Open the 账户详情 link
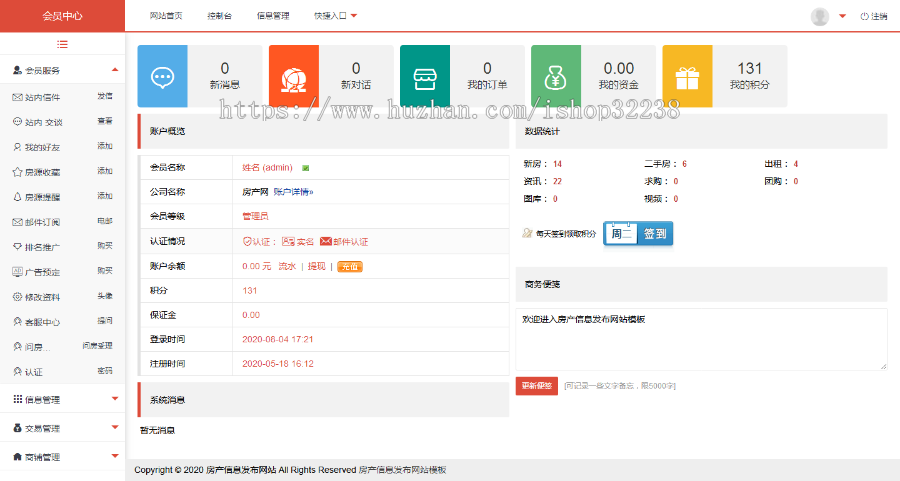This screenshot has height=481, width=900. click(x=293, y=191)
